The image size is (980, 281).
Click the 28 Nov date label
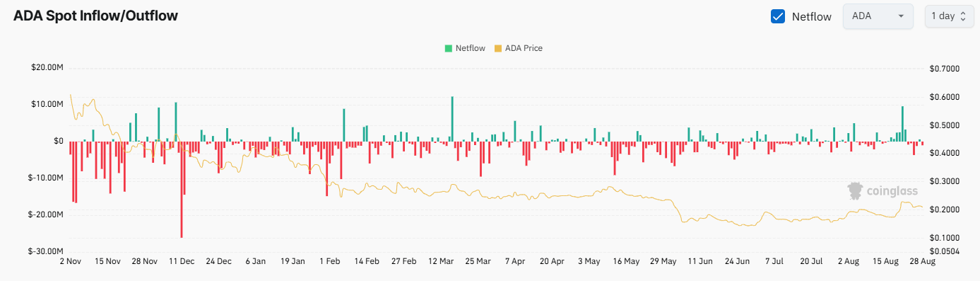[145, 261]
